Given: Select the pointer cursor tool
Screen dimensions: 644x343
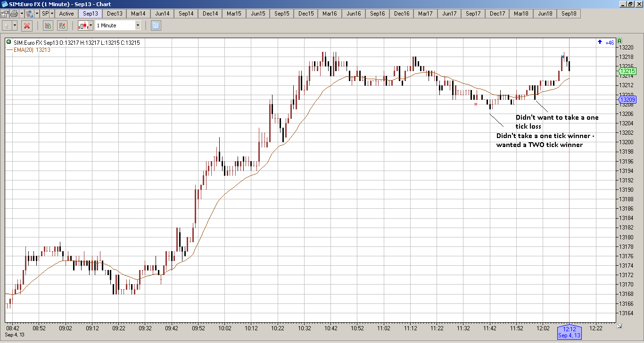Looking at the screenshot, I should (x=7, y=25).
